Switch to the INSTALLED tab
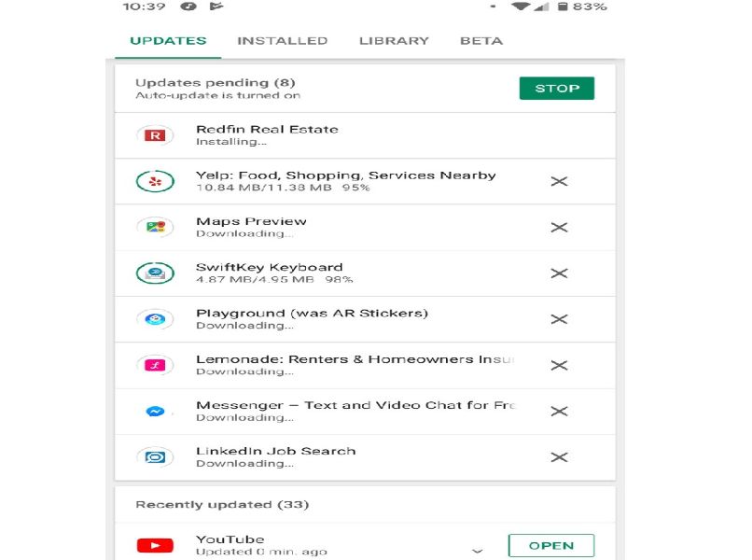Screen dimensions: 752x560 pyautogui.click(x=284, y=40)
